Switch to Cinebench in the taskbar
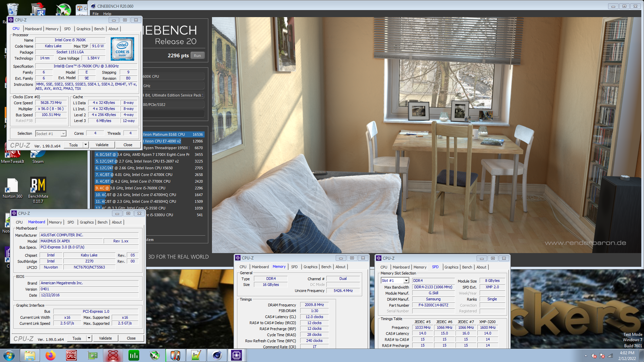 click(217, 355)
